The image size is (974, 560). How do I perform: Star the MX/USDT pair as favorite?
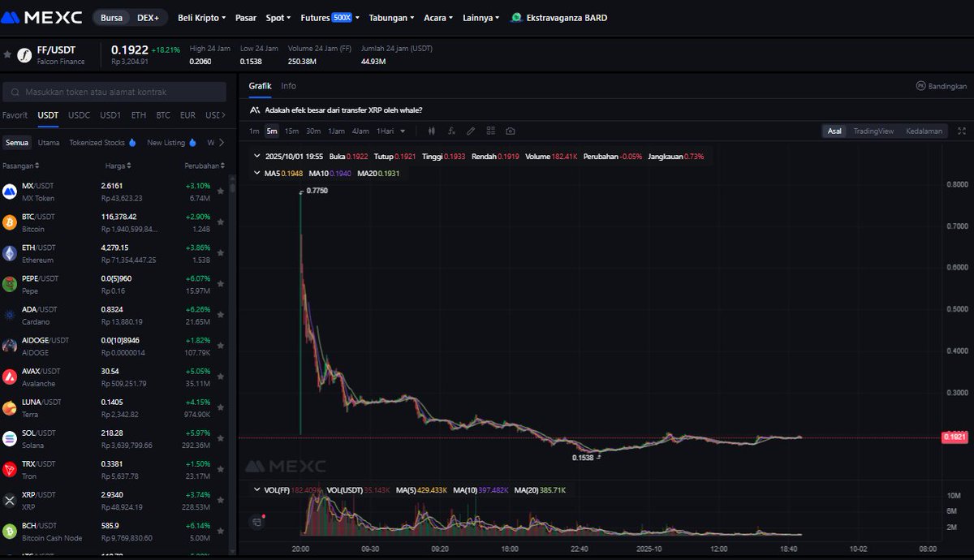(219, 192)
